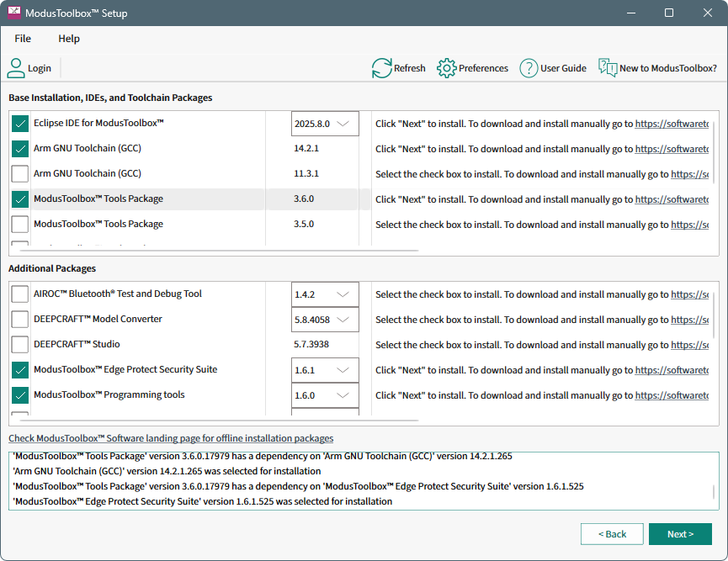Open the File menu
Viewport: 728px width, 561px height.
pyautogui.click(x=23, y=39)
